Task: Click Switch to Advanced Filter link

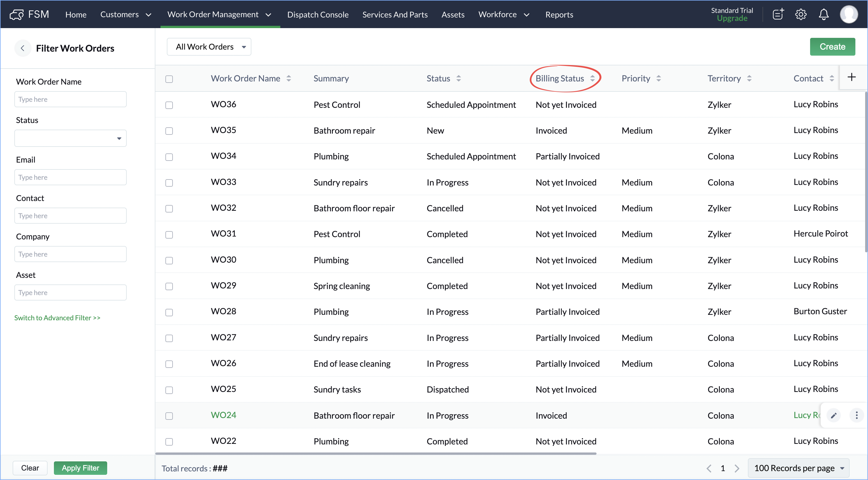Action: tap(57, 318)
